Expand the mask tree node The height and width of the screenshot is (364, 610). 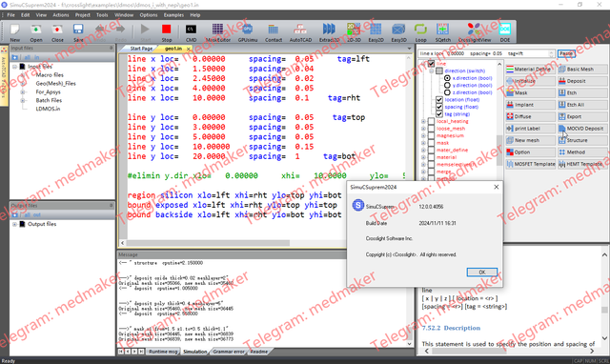[x=423, y=143]
